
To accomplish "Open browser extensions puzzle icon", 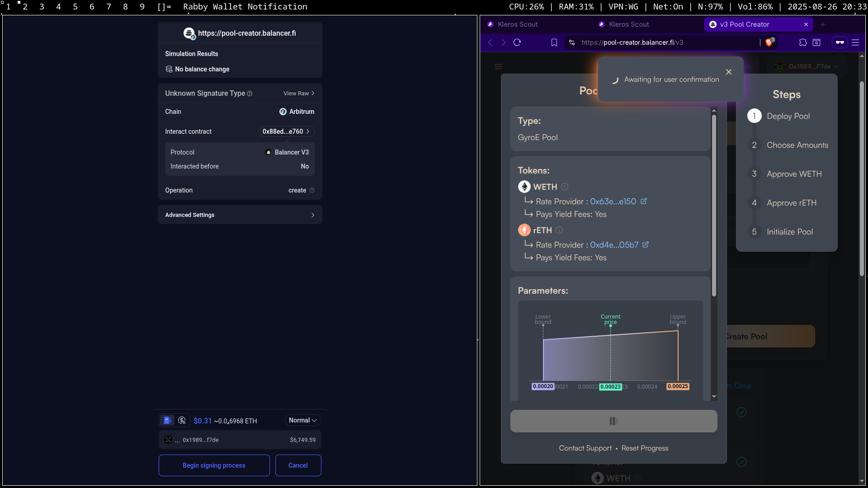I will (x=803, y=42).
